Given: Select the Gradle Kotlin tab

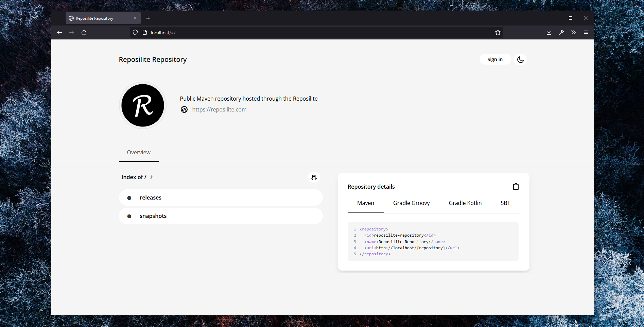Looking at the screenshot, I should pyautogui.click(x=465, y=203).
